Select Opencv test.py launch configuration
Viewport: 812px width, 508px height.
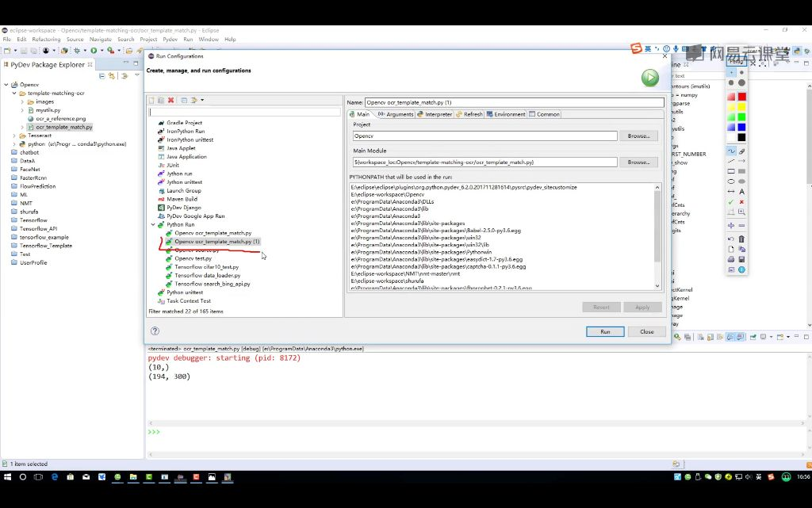[x=193, y=258]
